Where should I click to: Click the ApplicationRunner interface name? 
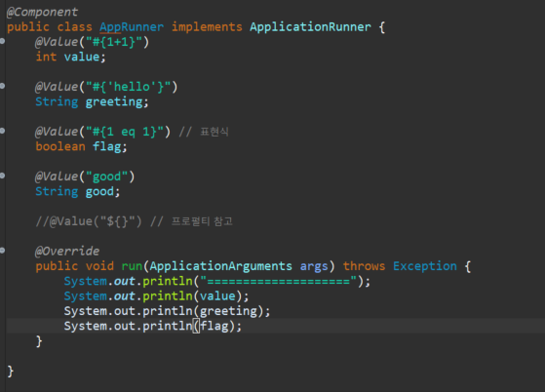[x=310, y=27]
